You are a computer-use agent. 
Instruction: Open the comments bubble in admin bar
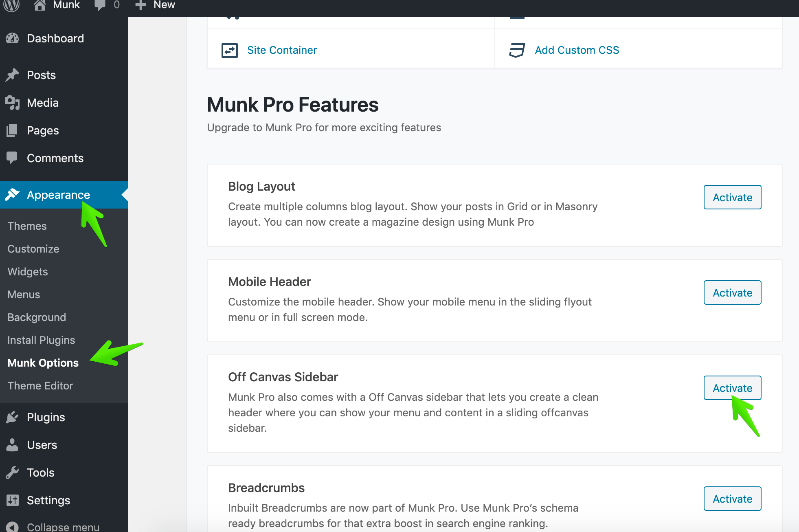pos(100,5)
